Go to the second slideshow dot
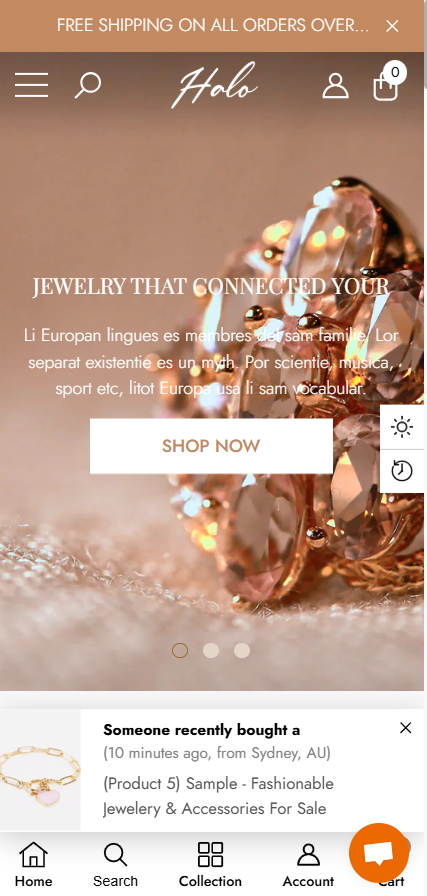 coord(211,650)
